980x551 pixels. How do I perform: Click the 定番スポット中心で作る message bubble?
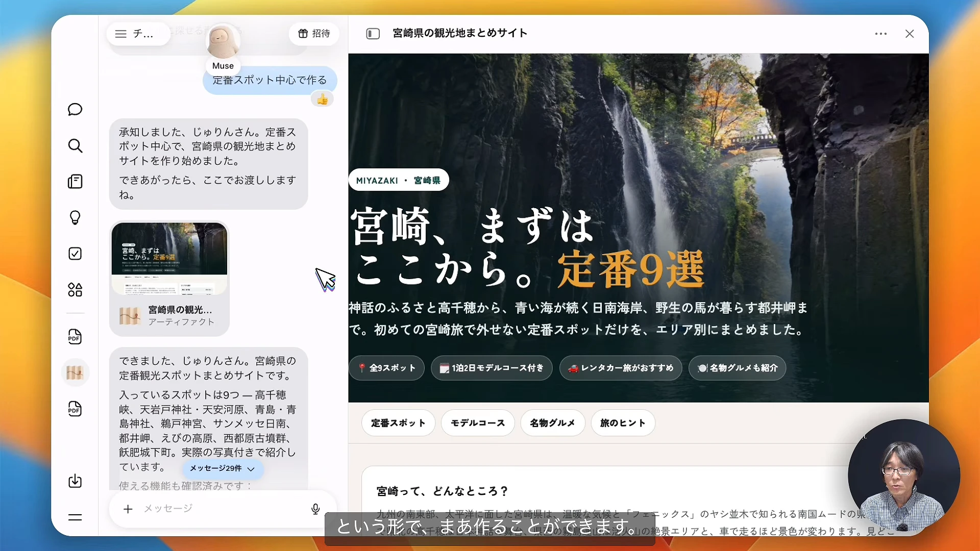(269, 80)
